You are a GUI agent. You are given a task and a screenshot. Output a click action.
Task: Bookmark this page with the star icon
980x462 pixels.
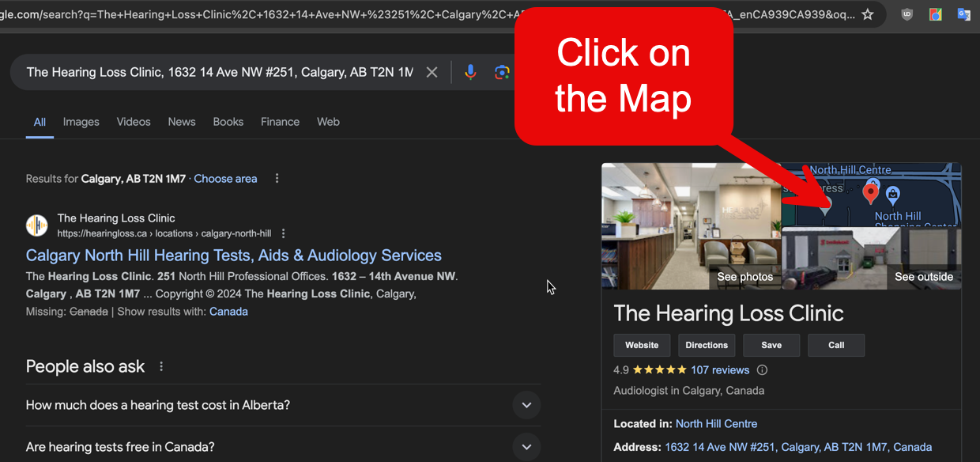[868, 14]
